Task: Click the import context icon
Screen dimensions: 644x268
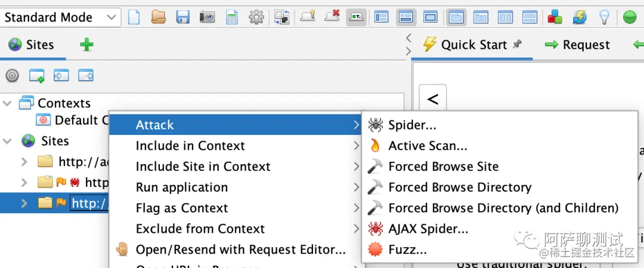Action: click(x=61, y=76)
